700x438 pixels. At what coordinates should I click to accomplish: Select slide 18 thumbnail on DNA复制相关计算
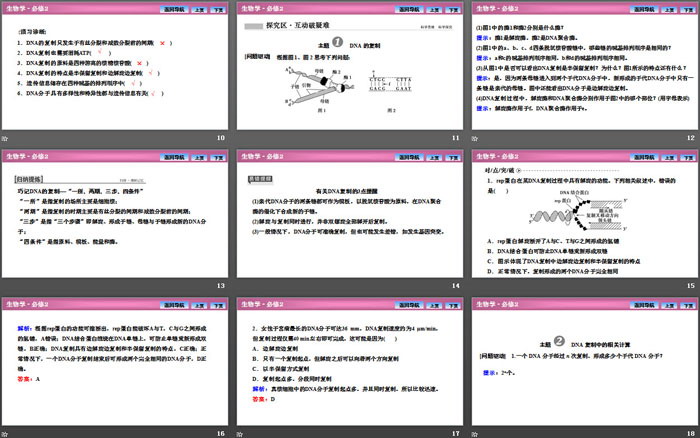pyautogui.click(x=585, y=362)
